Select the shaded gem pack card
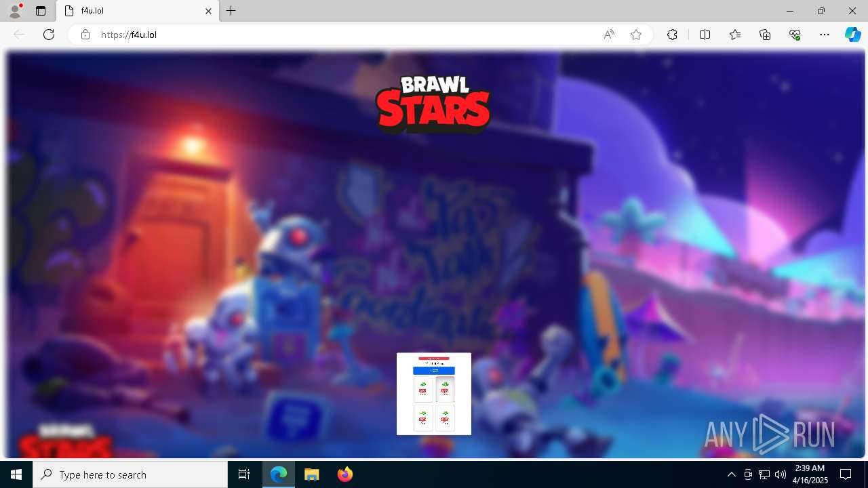 point(445,389)
